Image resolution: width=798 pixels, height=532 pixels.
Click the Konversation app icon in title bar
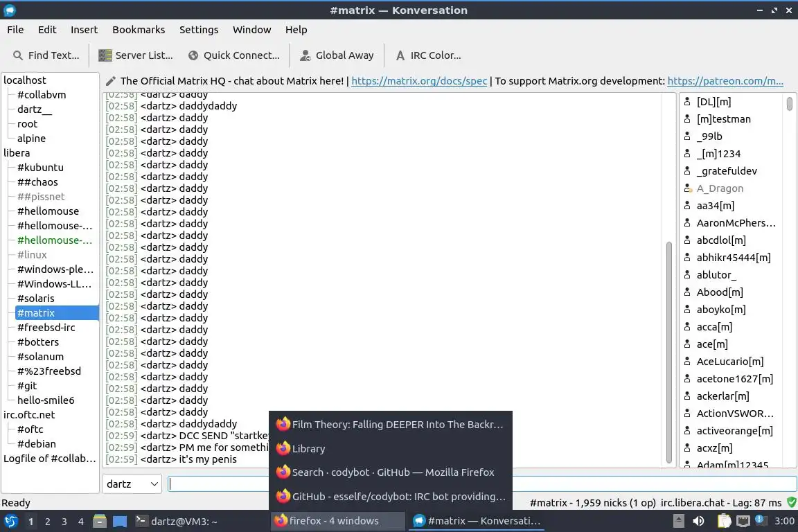click(x=10, y=10)
